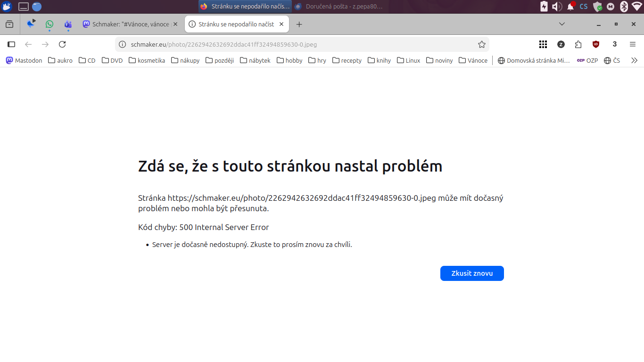
Task: Open a new tab with plus button
Action: click(x=299, y=24)
